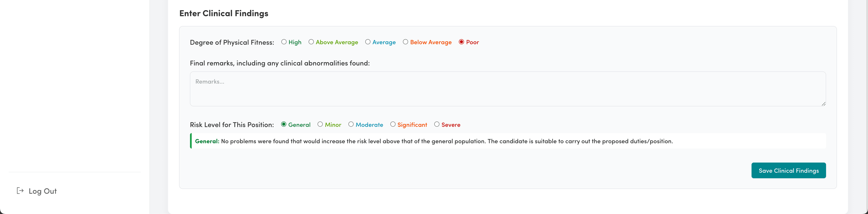This screenshot has width=868, height=214.
Task: Select Average fitness radio button
Action: pos(368,42)
